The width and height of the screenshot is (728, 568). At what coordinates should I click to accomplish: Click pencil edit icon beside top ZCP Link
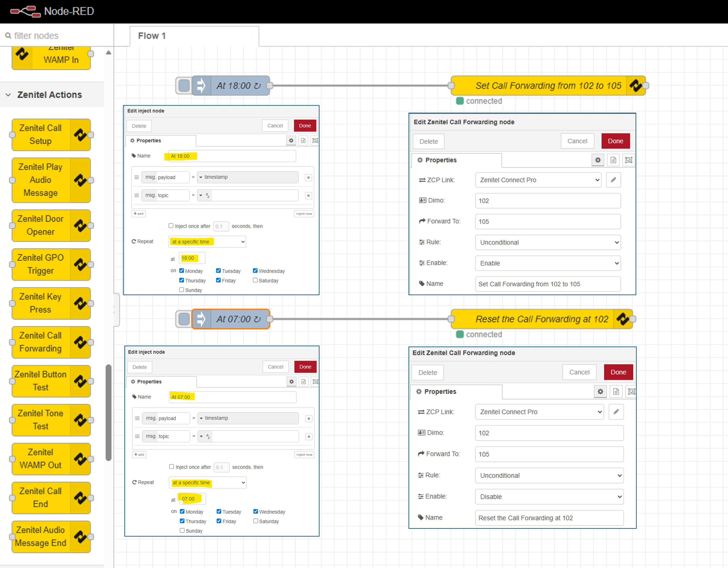tap(613, 180)
